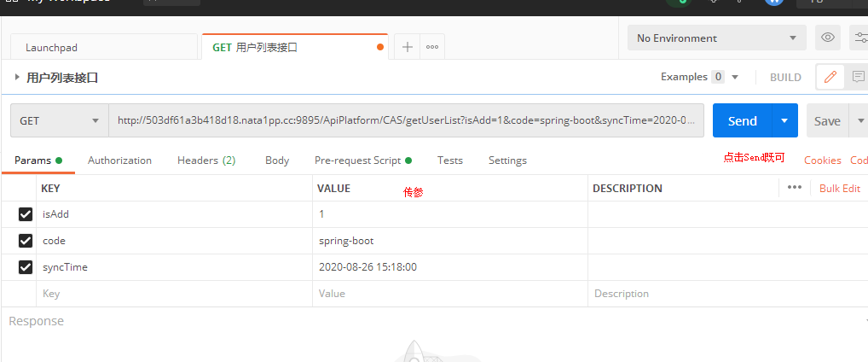Click the empty Key input cell
Image resolution: width=868 pixels, height=362 pixels.
click(x=175, y=294)
